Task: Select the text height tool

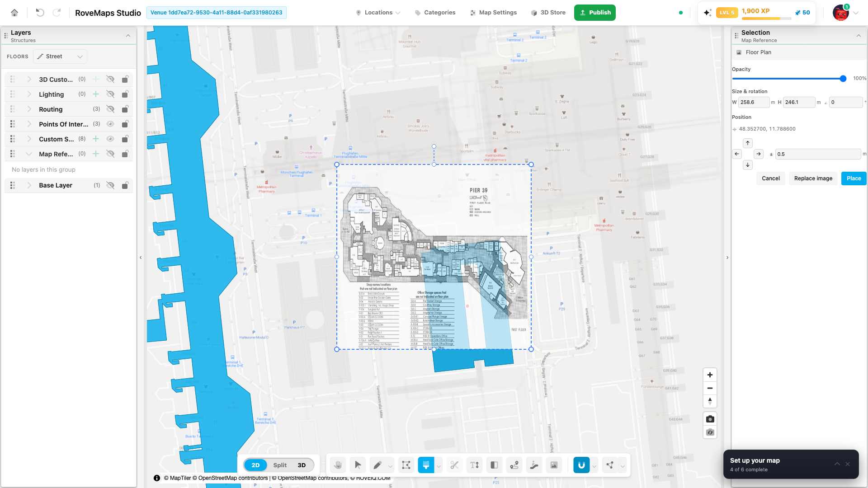Action: [474, 465]
